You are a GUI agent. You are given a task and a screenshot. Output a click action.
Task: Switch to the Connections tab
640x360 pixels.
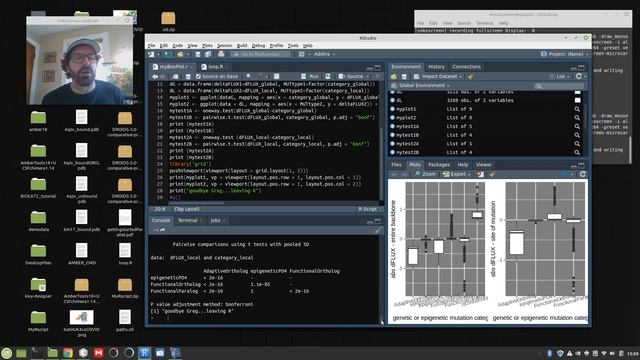(466, 67)
